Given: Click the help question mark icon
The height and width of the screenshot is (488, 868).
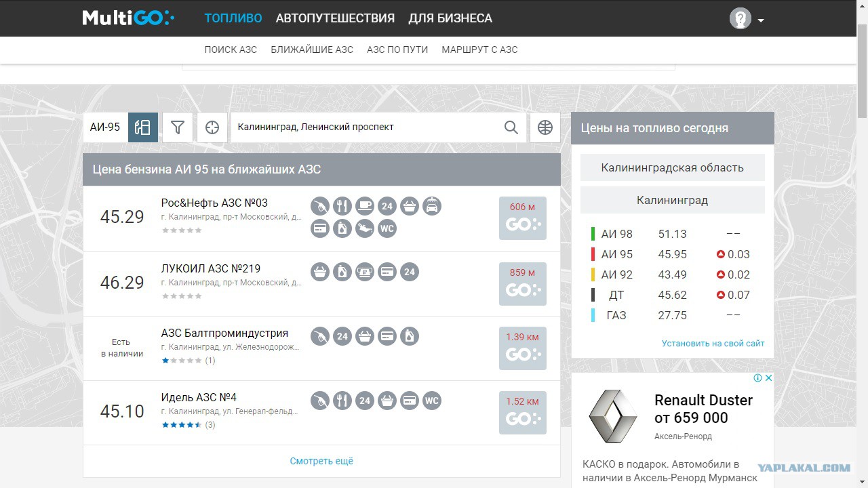Looking at the screenshot, I should tap(741, 18).
